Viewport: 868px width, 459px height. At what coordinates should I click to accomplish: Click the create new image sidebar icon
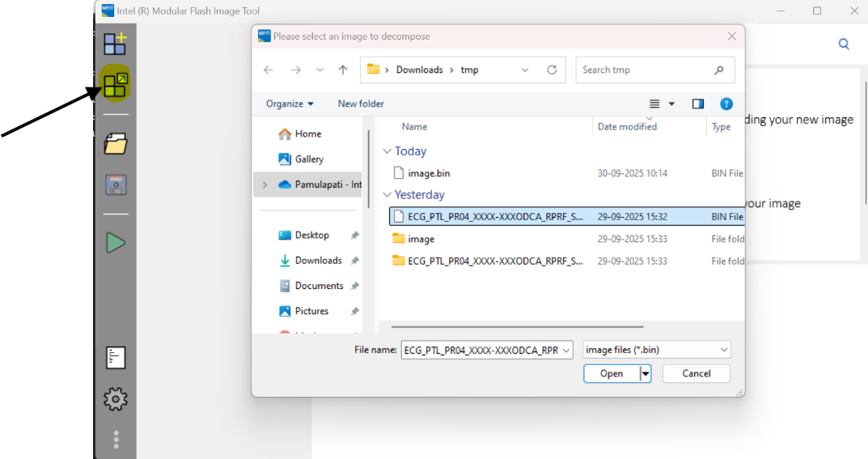[116, 43]
